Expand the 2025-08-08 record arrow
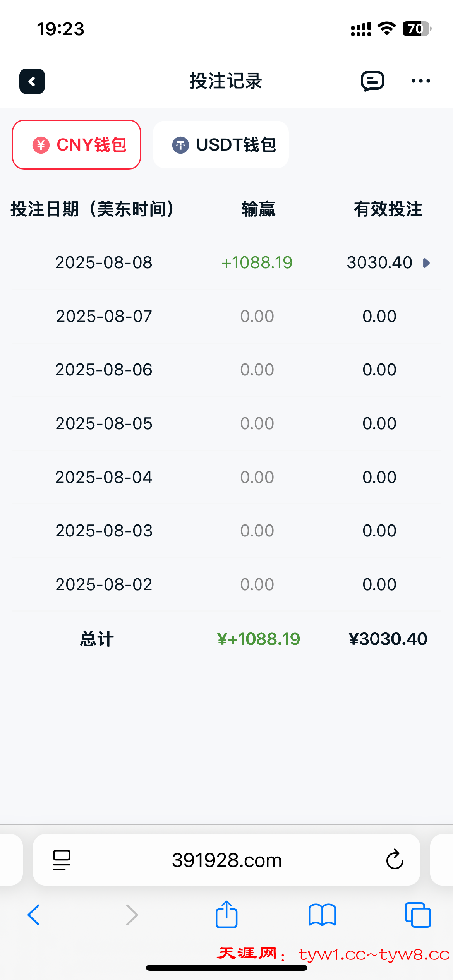453x980 pixels. pos(427,263)
